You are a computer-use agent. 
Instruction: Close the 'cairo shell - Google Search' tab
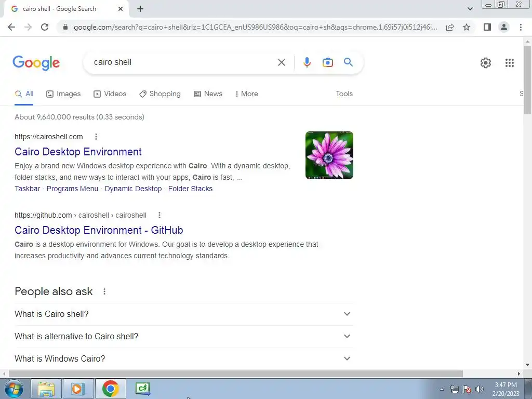click(121, 9)
